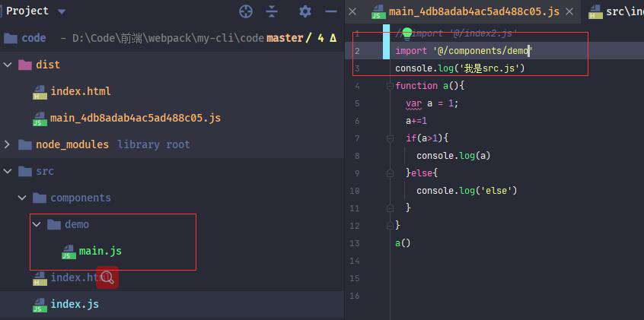Click 'a+=1' on line 6
The image size is (644, 320).
point(416,121)
